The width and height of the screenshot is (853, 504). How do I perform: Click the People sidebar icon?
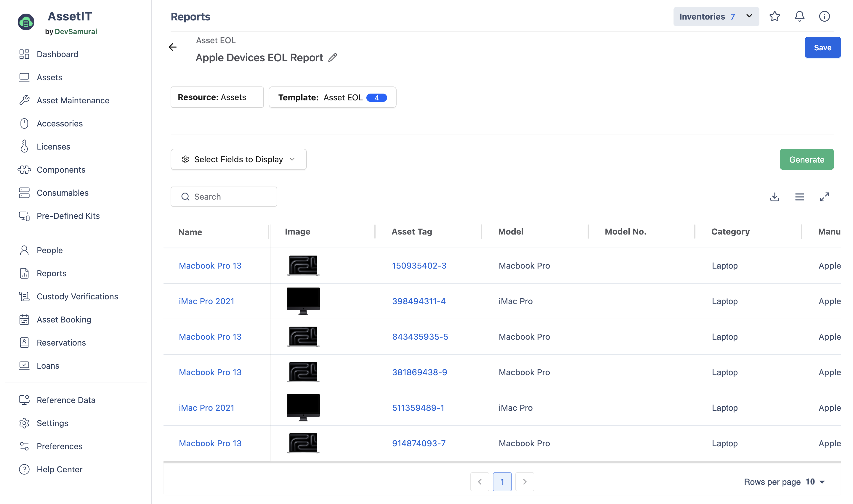pos(24,250)
